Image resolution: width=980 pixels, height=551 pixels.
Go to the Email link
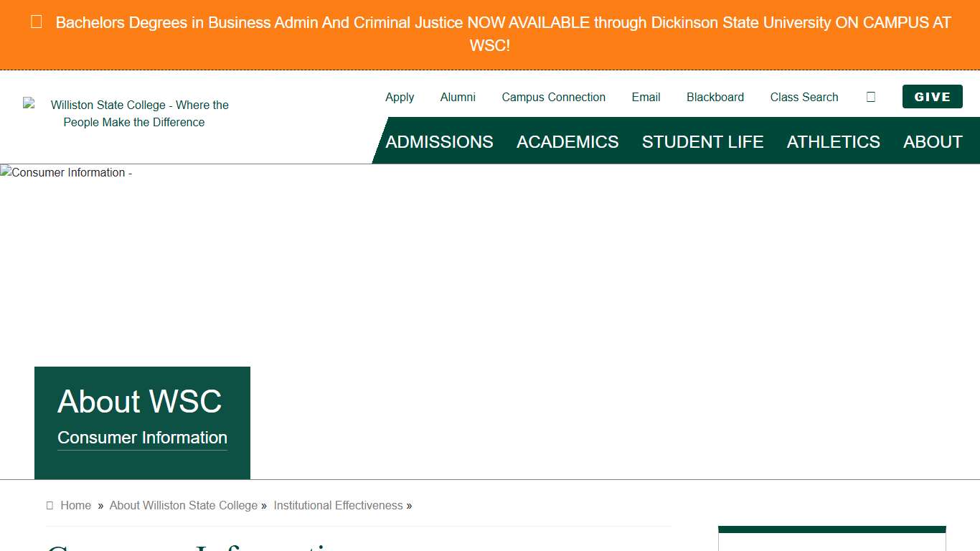tap(646, 97)
